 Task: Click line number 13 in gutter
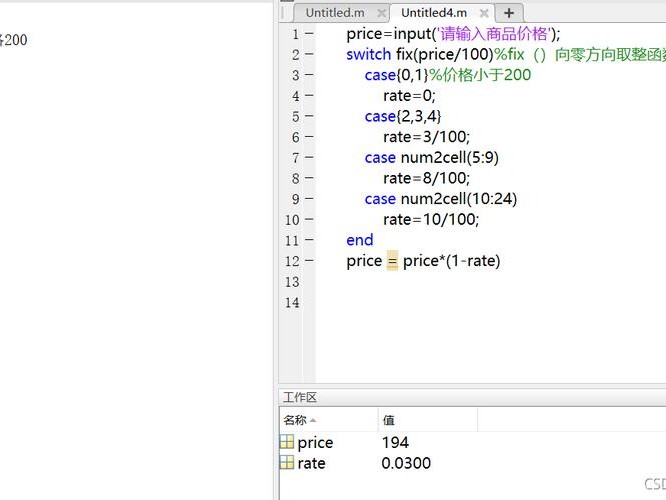(x=292, y=282)
